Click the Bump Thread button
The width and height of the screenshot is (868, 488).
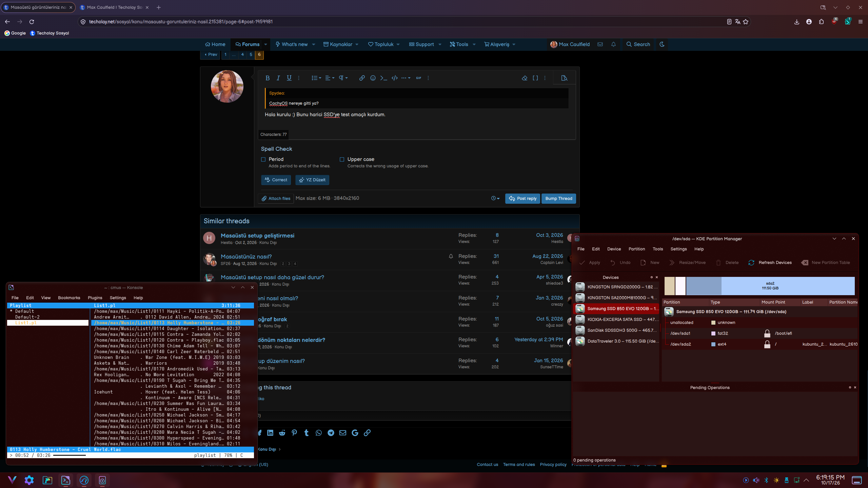pyautogui.click(x=559, y=199)
